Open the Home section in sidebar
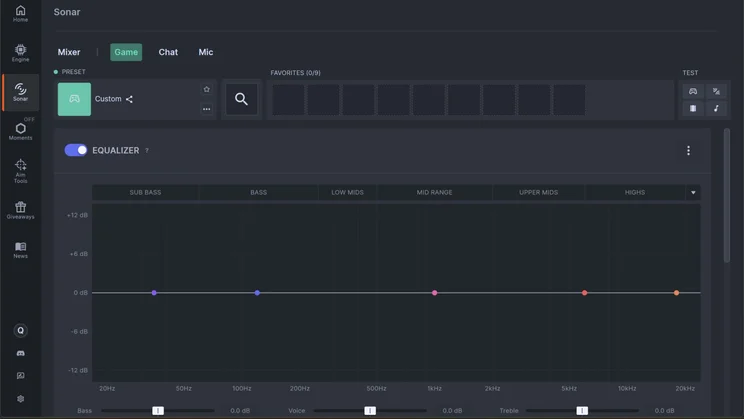 click(20, 14)
